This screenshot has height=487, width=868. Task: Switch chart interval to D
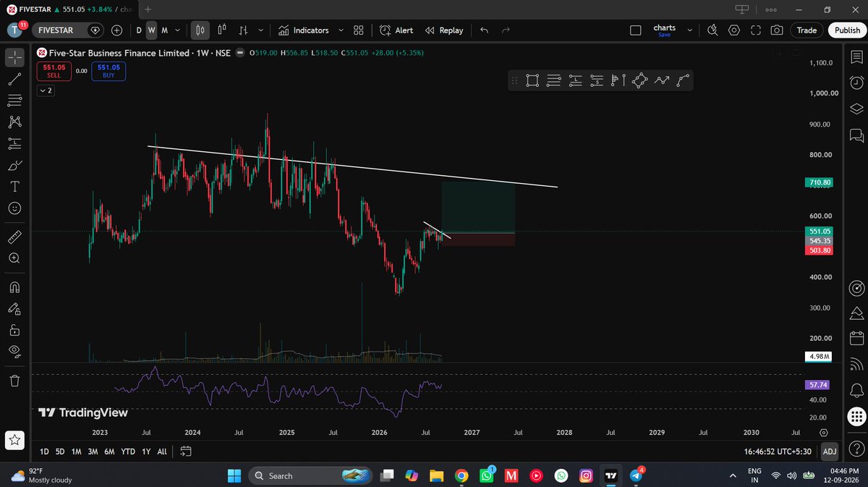pyautogui.click(x=138, y=30)
